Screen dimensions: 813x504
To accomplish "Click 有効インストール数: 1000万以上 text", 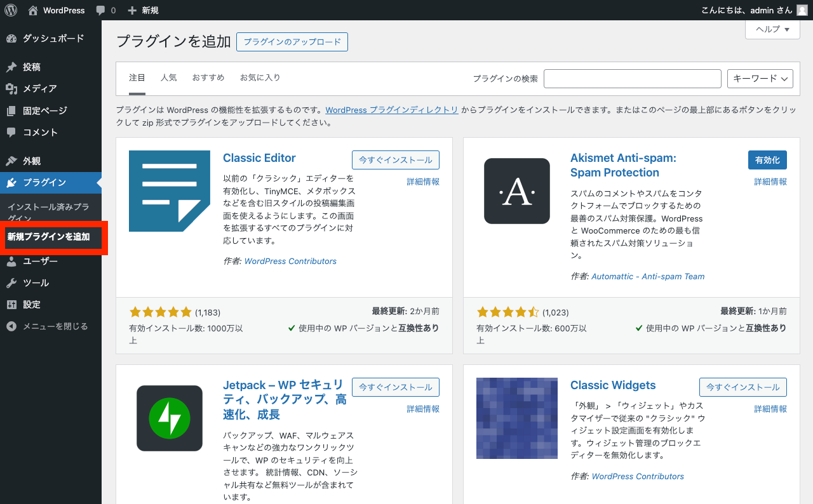I will click(186, 334).
